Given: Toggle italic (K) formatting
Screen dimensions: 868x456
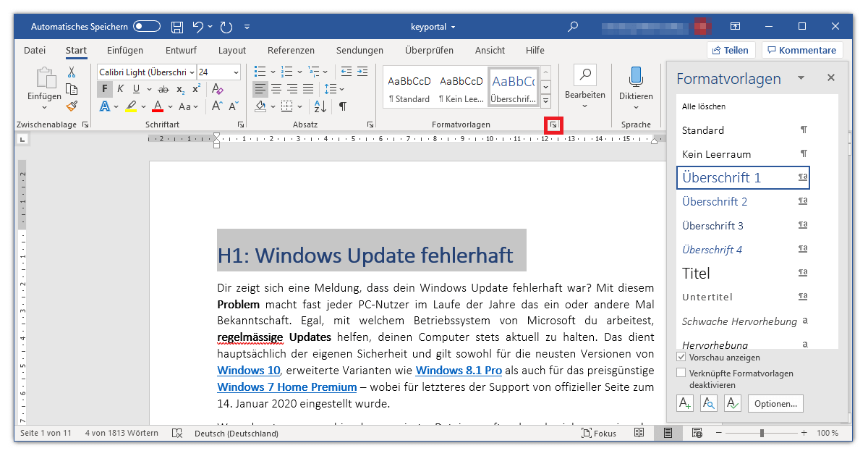Looking at the screenshot, I should [120, 89].
